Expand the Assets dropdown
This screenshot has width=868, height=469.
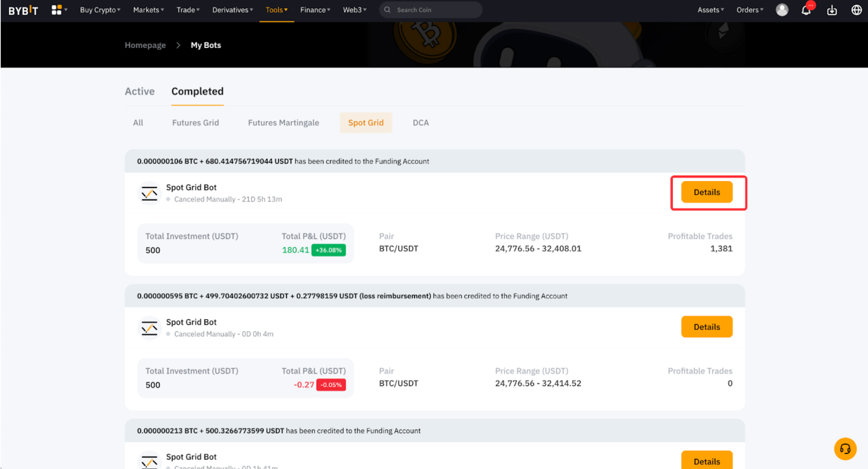pos(710,10)
